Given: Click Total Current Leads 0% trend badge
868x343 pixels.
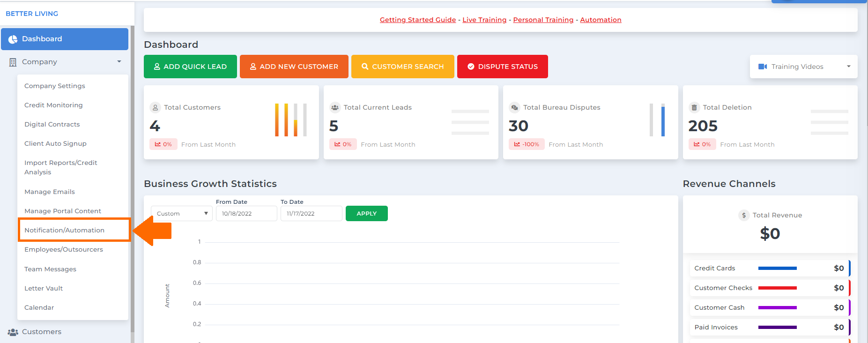Looking at the screenshot, I should [343, 144].
